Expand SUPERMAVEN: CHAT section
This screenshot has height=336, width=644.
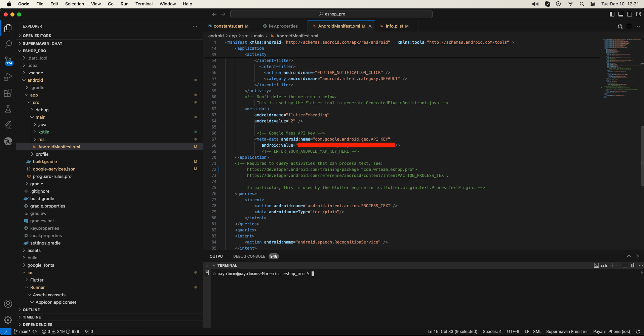pos(109,43)
